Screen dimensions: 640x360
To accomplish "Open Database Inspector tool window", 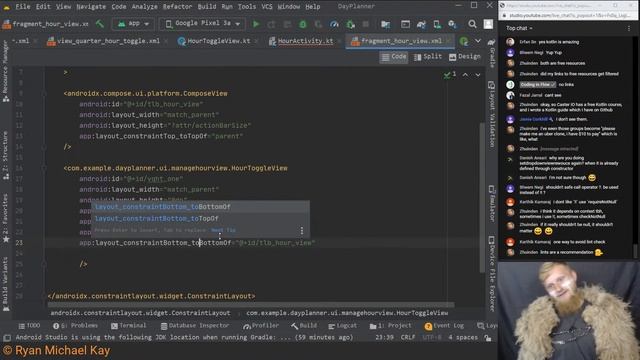I will click(195, 326).
